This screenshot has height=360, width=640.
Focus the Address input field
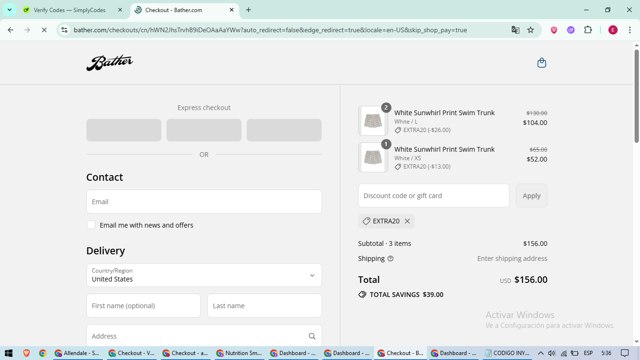point(204,336)
